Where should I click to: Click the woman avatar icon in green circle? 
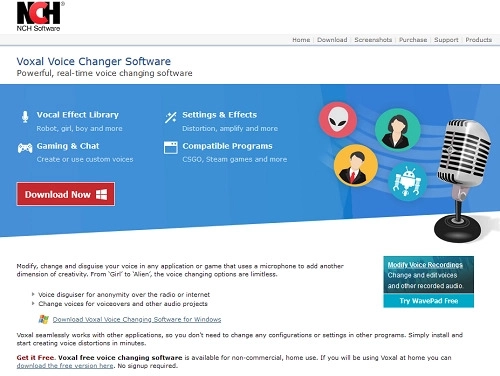point(397,130)
